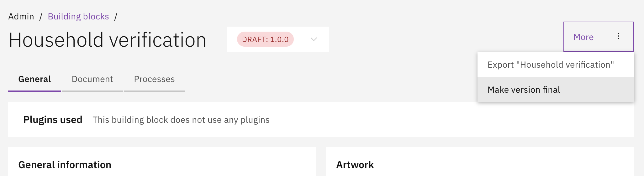Select the General tab
The width and height of the screenshot is (644, 176).
[x=34, y=79]
